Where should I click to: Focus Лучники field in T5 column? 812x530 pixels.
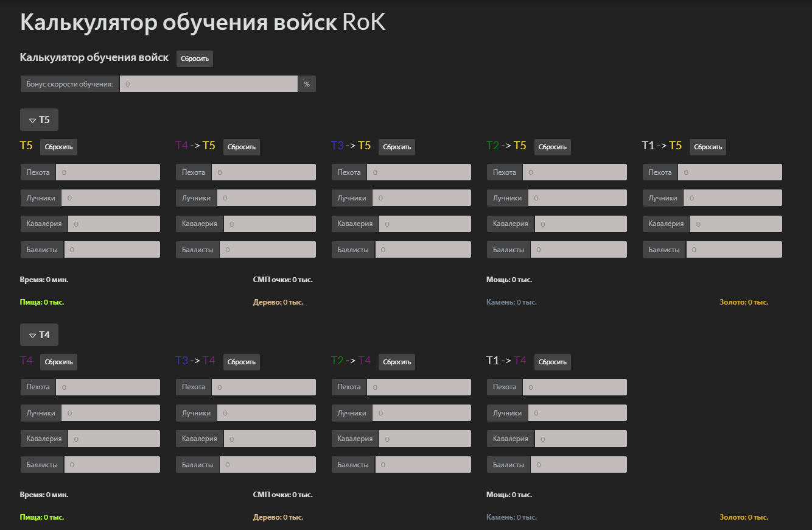pos(111,198)
